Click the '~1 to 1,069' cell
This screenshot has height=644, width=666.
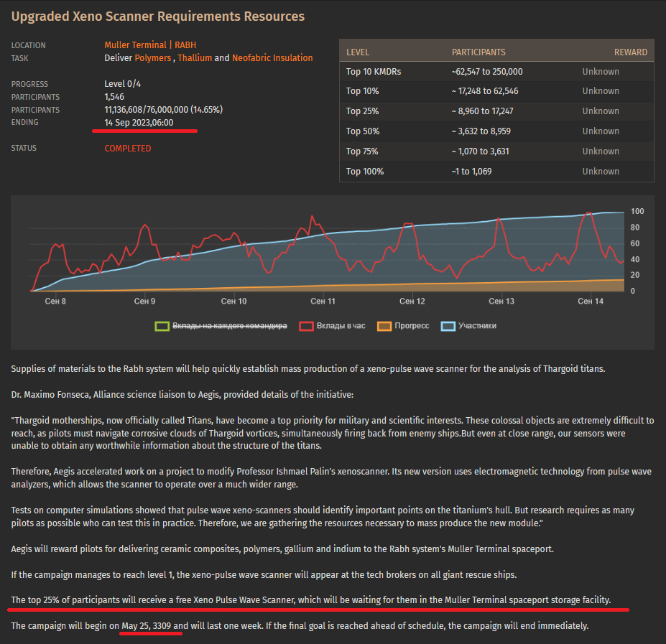(x=471, y=172)
